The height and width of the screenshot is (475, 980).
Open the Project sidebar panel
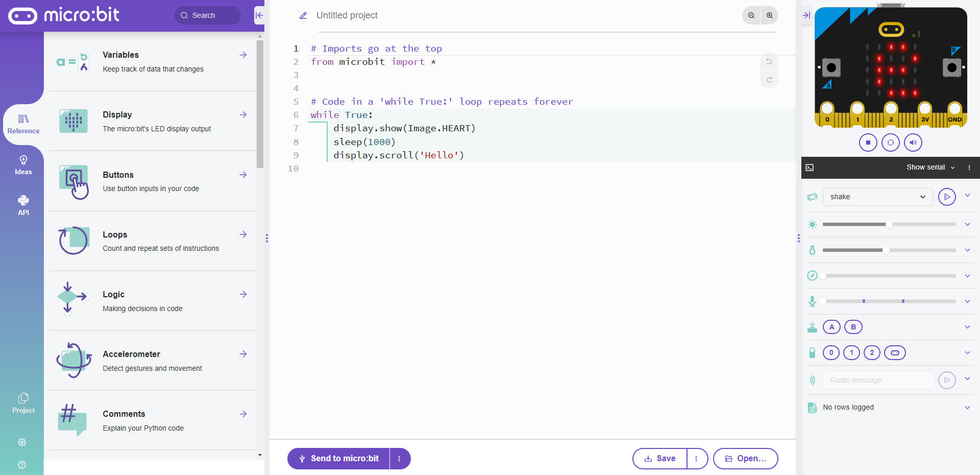pyautogui.click(x=23, y=402)
